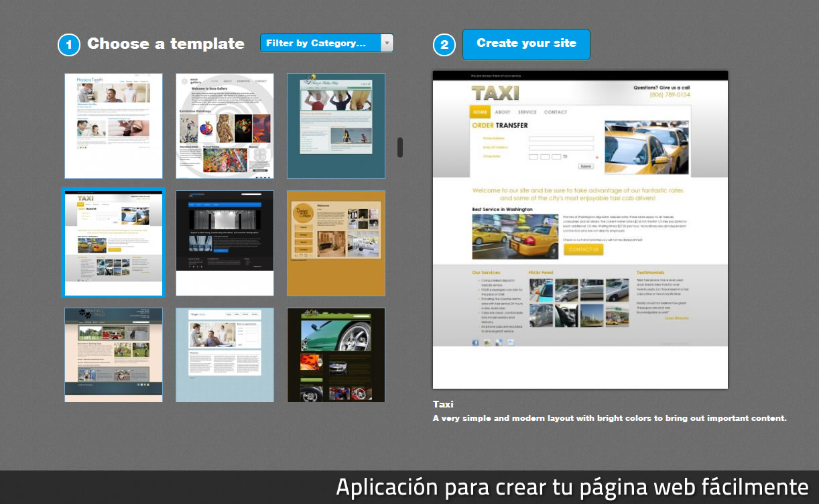Image resolution: width=819 pixels, height=504 pixels.
Task: Choose the Soco Gallery art template
Action: tap(225, 126)
